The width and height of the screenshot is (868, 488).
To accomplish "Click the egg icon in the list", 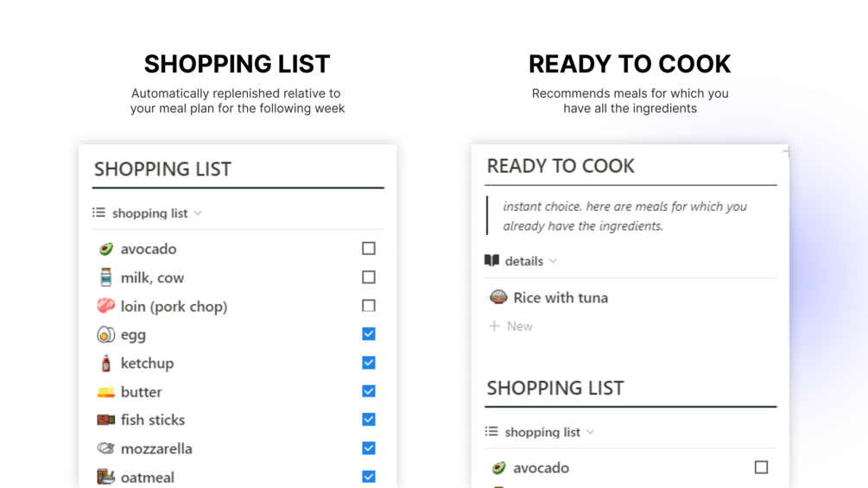I will coord(105,334).
